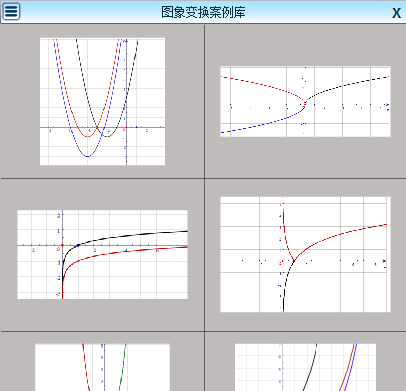The width and height of the screenshot is (406, 391).
Task: Click the blue parabola's lowest vertex point
Action: [x=87, y=156]
